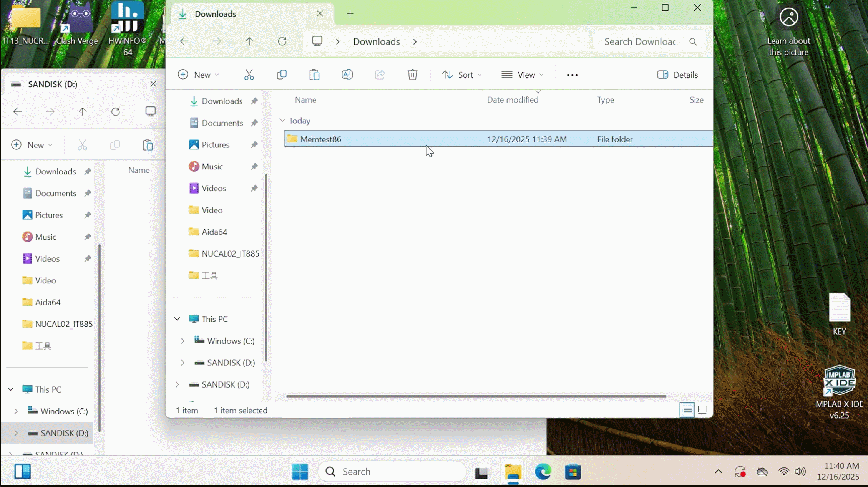This screenshot has height=487, width=868.
Task: Collapse the Today group chevron
Action: 282,121
